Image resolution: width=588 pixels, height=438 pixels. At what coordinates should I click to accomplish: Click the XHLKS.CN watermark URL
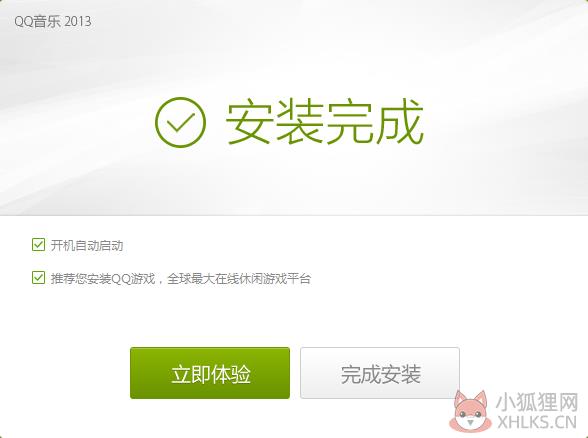pyautogui.click(x=537, y=422)
